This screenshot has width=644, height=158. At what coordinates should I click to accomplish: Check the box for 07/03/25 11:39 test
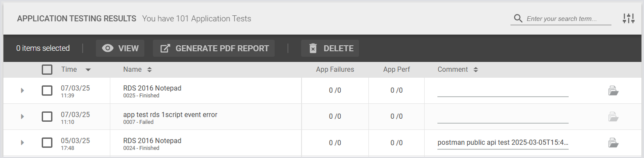(47, 91)
